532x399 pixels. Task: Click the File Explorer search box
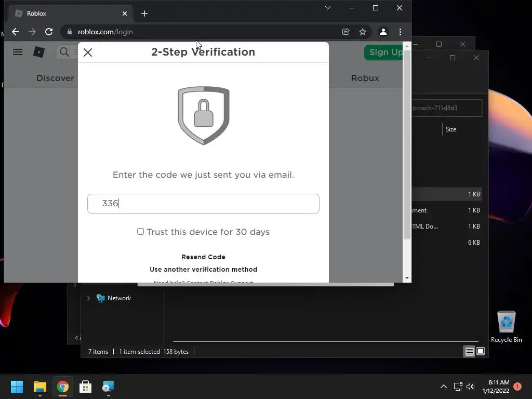coord(447,108)
